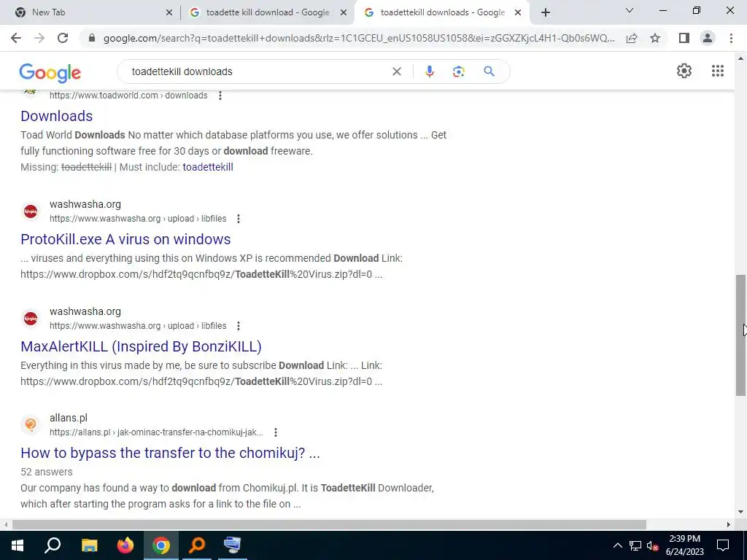
Task: Open more options for toadworld.com result
Action: pos(220,96)
